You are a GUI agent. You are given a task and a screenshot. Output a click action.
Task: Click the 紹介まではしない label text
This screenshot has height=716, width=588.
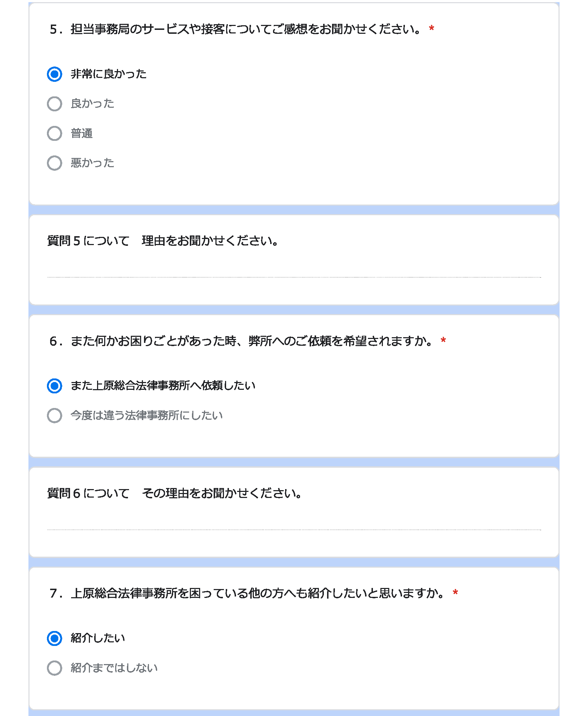114,668
